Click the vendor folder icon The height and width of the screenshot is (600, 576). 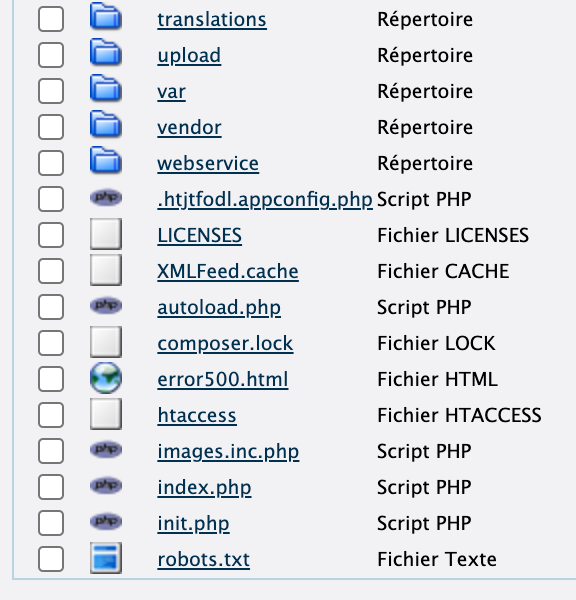click(106, 124)
